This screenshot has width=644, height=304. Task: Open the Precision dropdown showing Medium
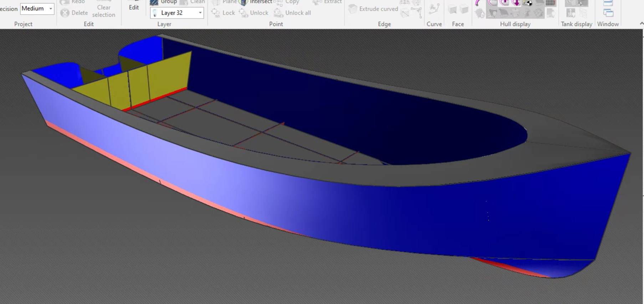coord(51,9)
